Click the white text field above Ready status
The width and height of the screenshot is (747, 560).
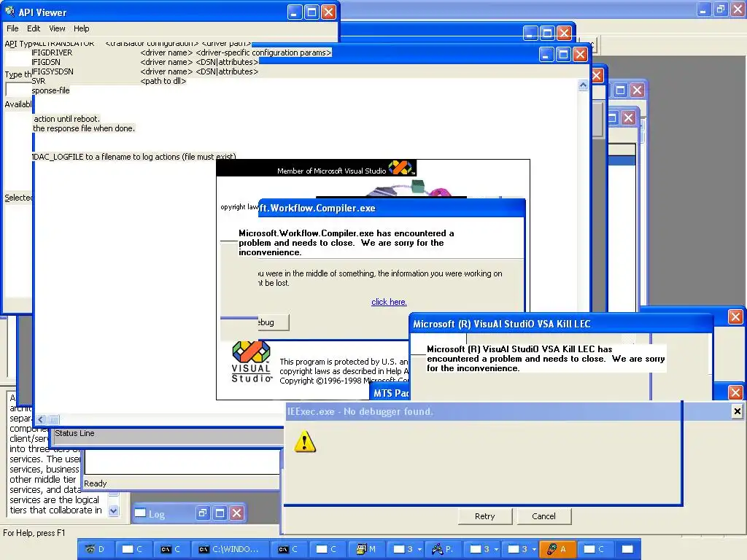[182, 462]
